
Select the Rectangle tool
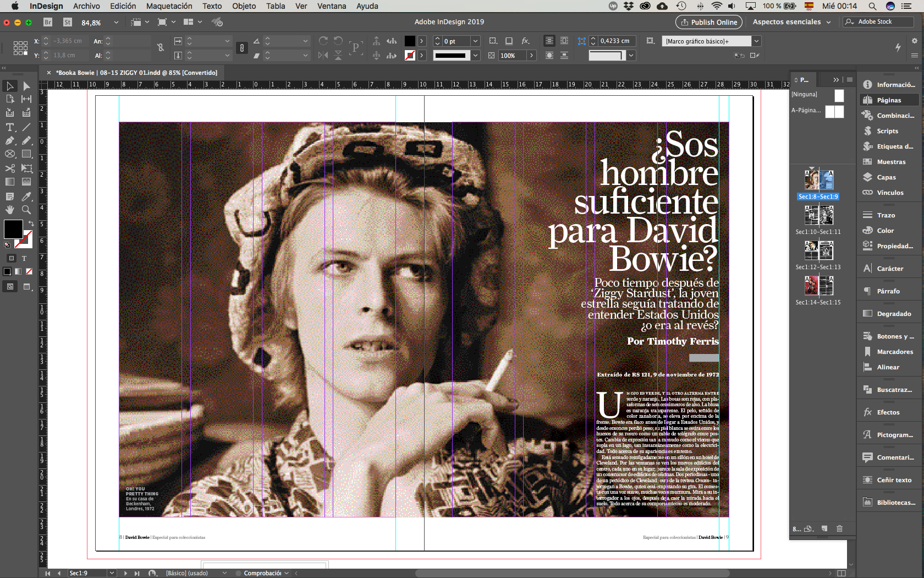pos(26,154)
